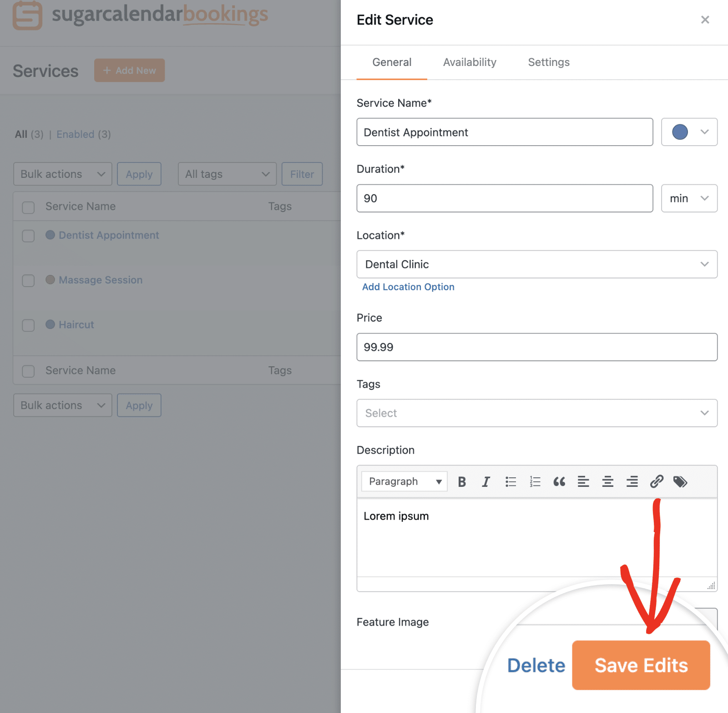Check the Dentist Appointment row checkbox
The image size is (728, 713).
pos(28,236)
